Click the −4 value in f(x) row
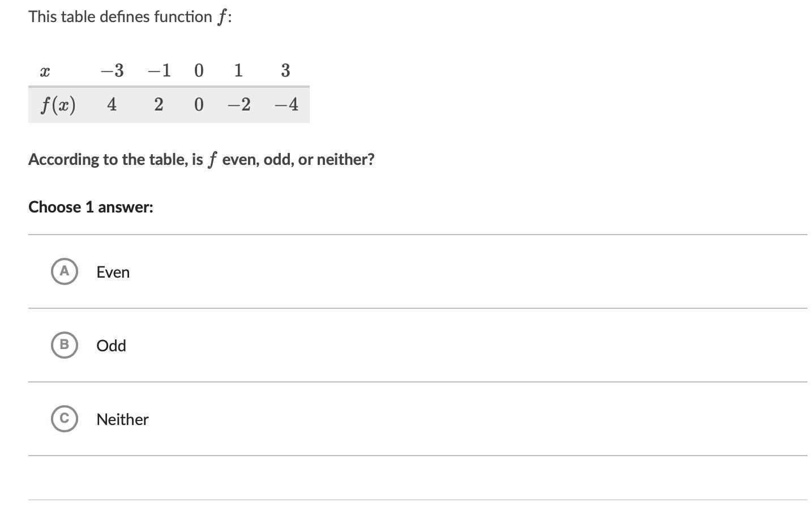 [287, 104]
